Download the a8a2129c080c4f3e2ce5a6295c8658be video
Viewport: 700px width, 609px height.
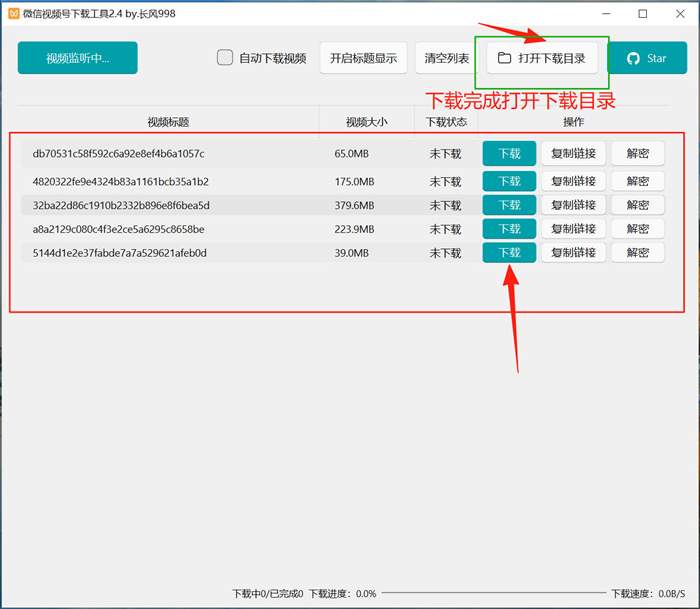tap(509, 229)
